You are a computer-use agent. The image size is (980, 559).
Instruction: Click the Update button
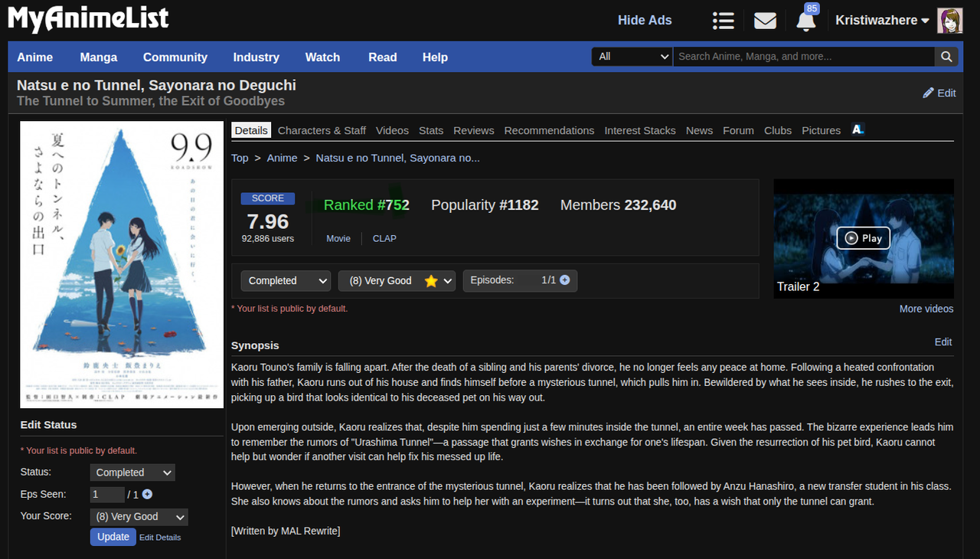[113, 537]
